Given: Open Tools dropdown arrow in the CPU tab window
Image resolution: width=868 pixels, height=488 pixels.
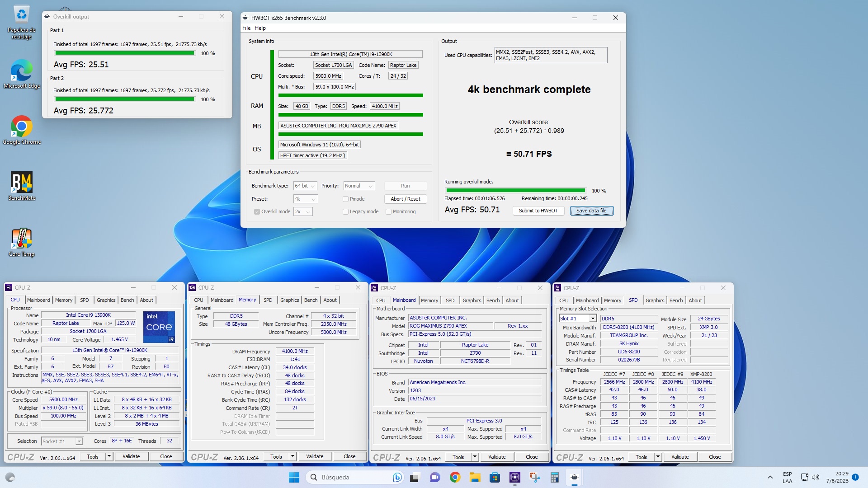Looking at the screenshot, I should [x=109, y=456].
